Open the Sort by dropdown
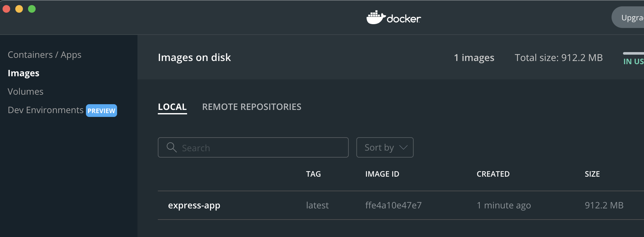This screenshot has height=237, width=644. pyautogui.click(x=385, y=147)
